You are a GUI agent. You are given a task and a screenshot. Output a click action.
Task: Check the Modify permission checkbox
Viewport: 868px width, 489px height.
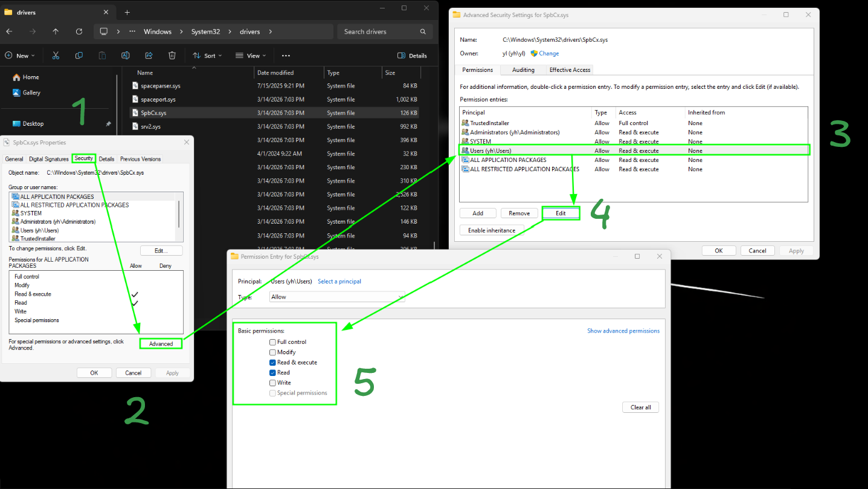pyautogui.click(x=273, y=352)
